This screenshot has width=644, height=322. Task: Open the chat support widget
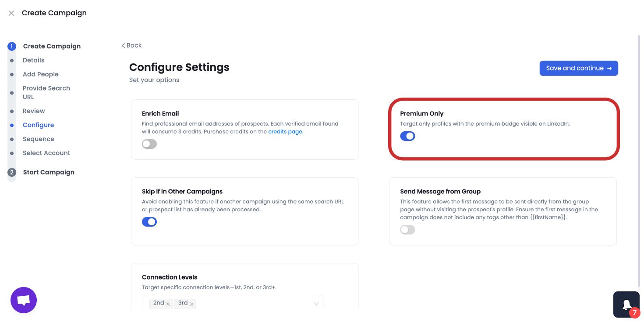click(x=23, y=300)
